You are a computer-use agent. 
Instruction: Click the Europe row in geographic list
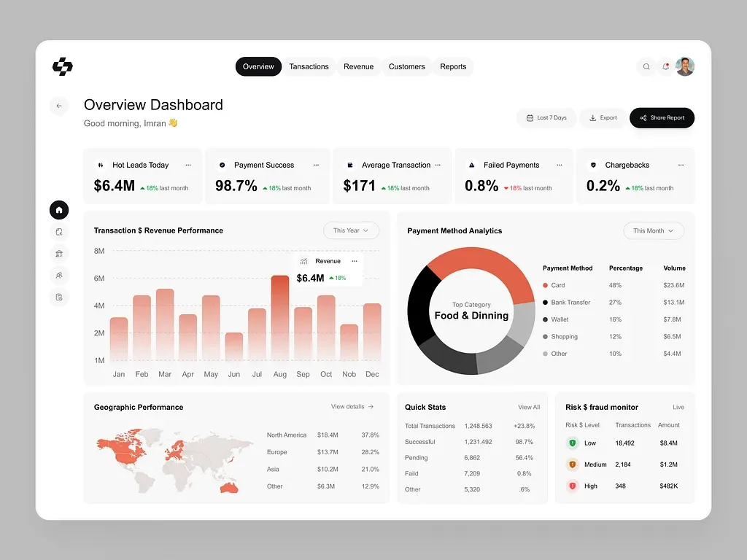(323, 452)
